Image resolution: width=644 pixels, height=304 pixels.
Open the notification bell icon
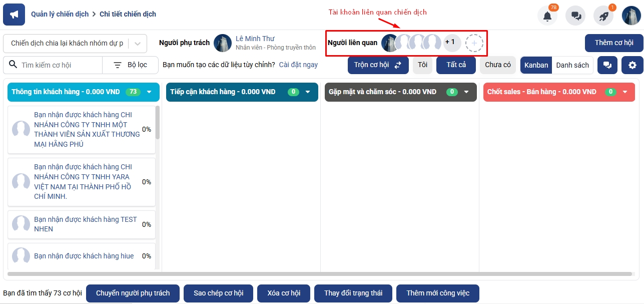point(547,16)
